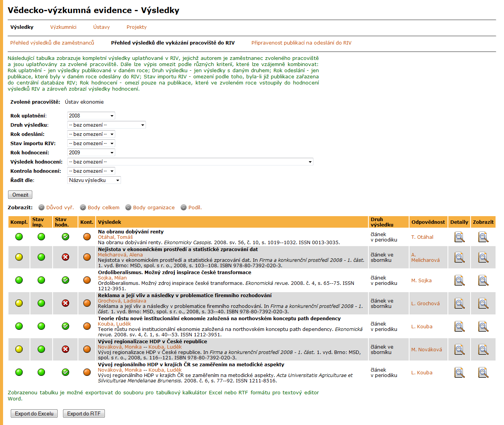The height and width of the screenshot is (425, 504).
Task: Open Detaily icon for Nejistota v ekonomickém prostředí
Action: (459, 257)
